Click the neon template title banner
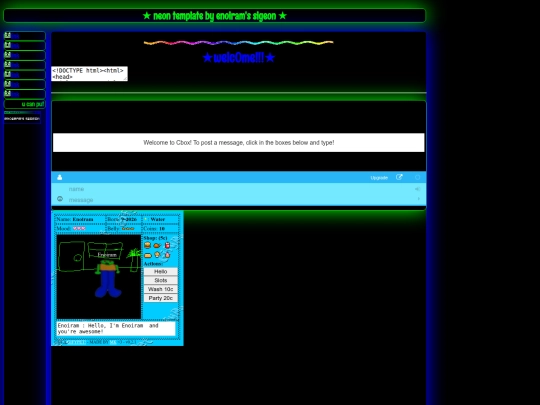540x405 pixels. coord(214,15)
